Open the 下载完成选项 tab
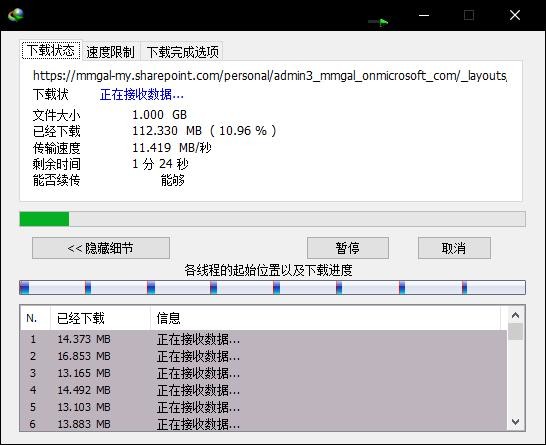The width and height of the screenshot is (546, 445). pos(182,52)
